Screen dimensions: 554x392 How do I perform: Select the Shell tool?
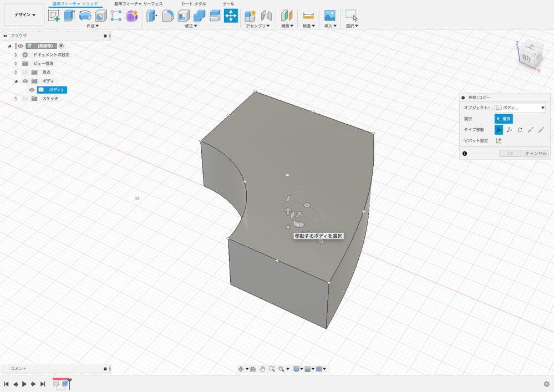tap(184, 16)
